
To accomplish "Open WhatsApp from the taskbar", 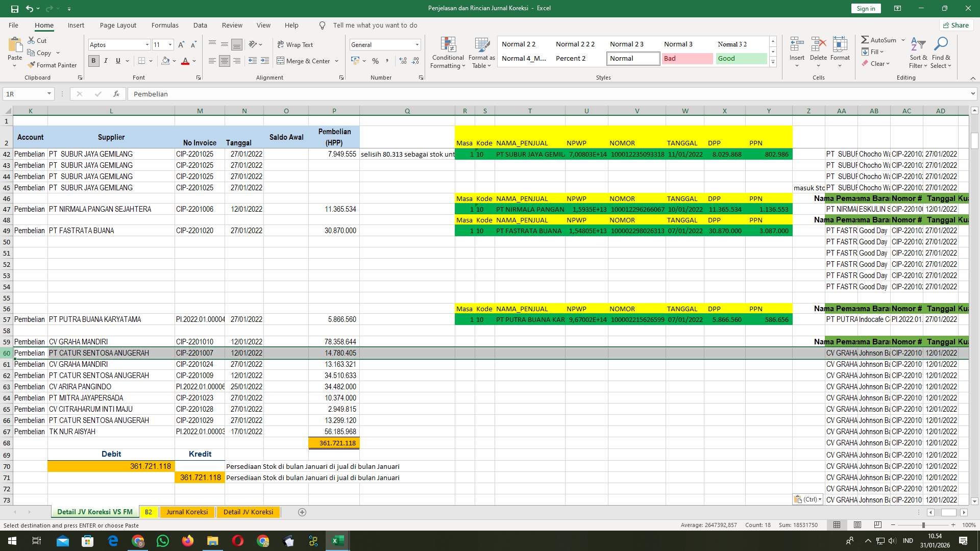I will pos(163,540).
